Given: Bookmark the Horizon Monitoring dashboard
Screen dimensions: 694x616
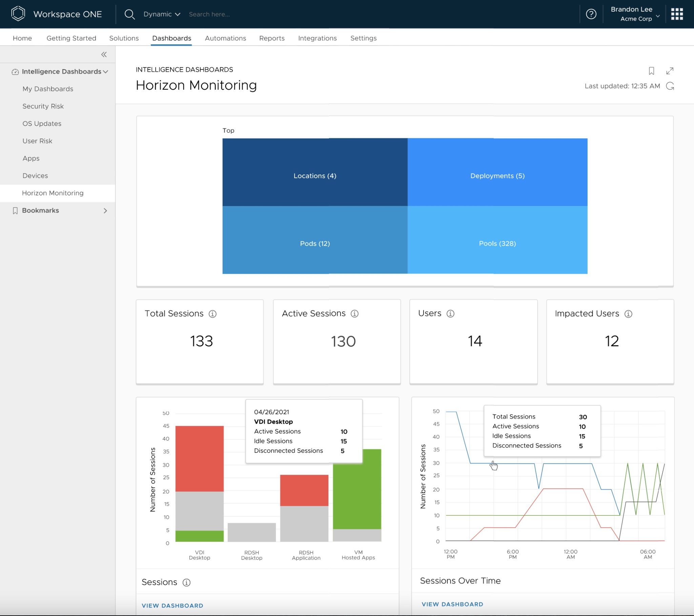Looking at the screenshot, I should [x=652, y=71].
